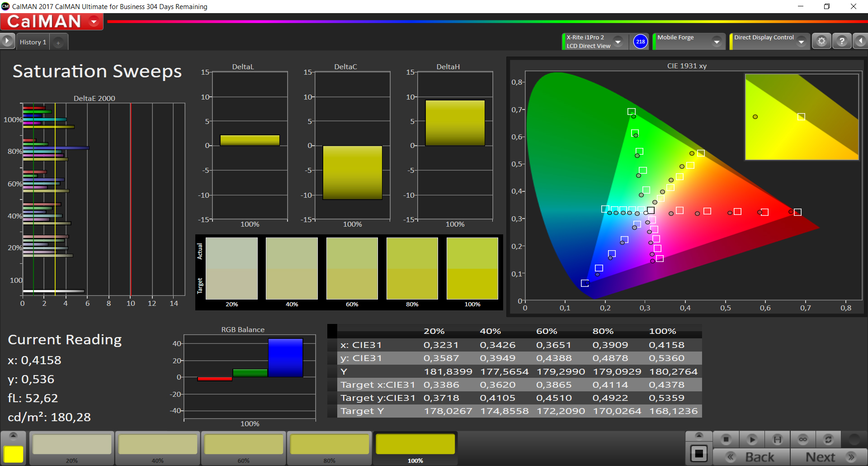Click the CIE 1931 xy zoomed inset
The height and width of the screenshot is (466, 868).
pos(802,117)
